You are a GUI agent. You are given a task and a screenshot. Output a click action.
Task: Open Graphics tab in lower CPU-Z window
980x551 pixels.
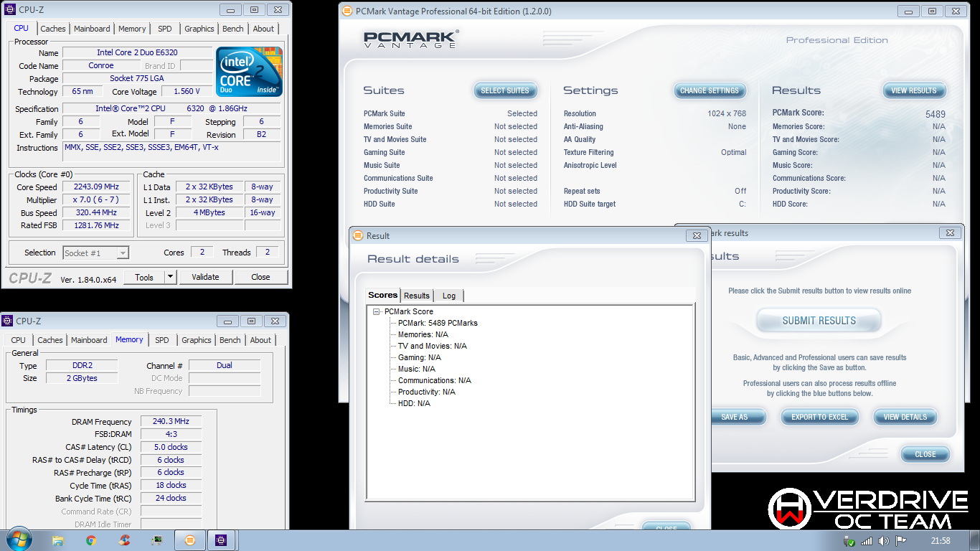pos(197,340)
